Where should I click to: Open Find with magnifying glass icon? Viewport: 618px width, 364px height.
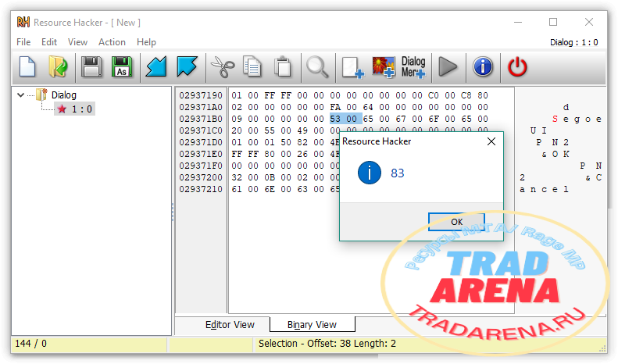317,66
